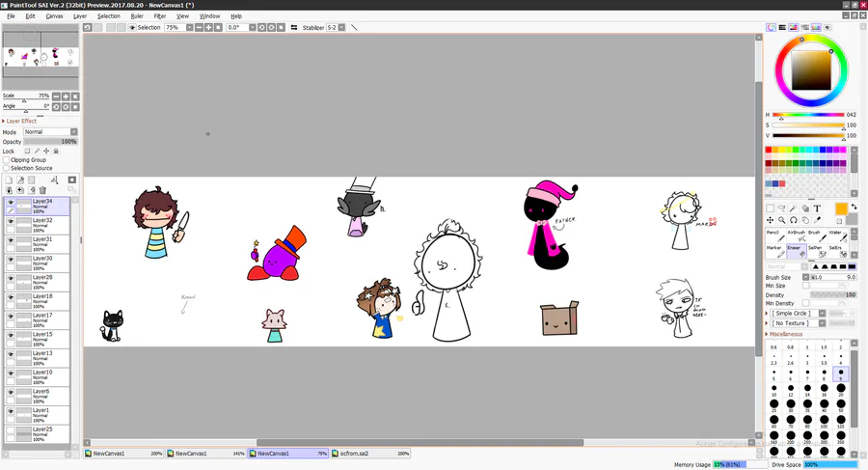Viewport: 868px width, 470px height.
Task: Swap foreground and background colors
Action: [x=854, y=207]
